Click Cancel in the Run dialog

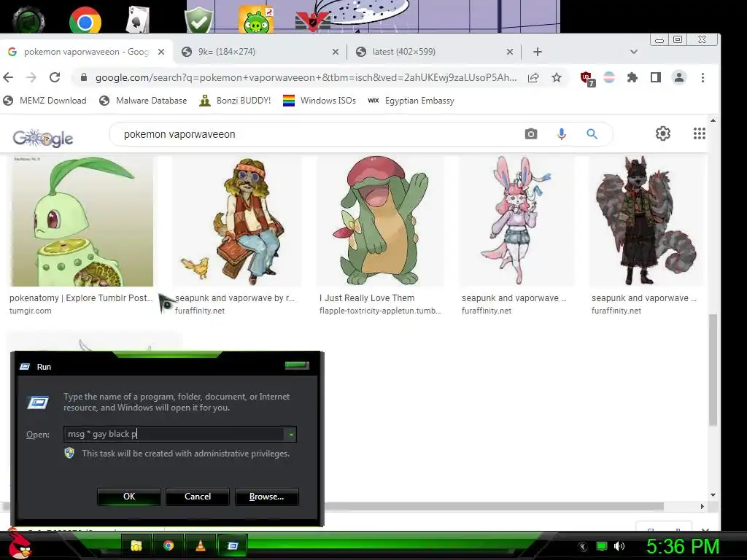pos(198,497)
